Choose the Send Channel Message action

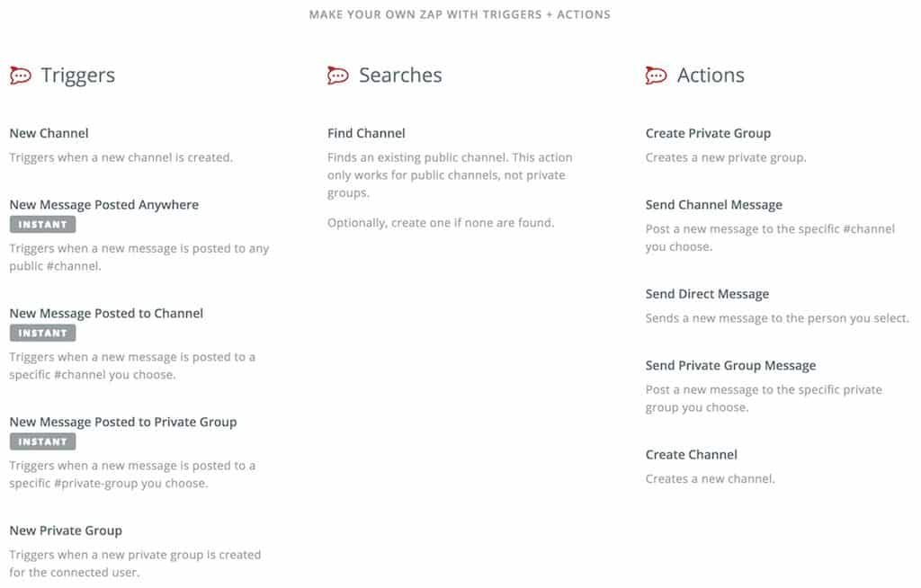[x=714, y=205]
